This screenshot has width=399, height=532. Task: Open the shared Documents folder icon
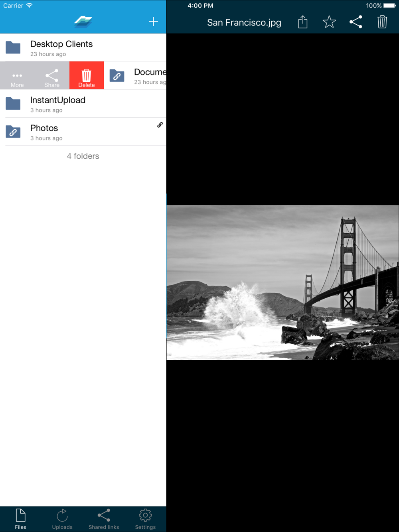(x=117, y=75)
